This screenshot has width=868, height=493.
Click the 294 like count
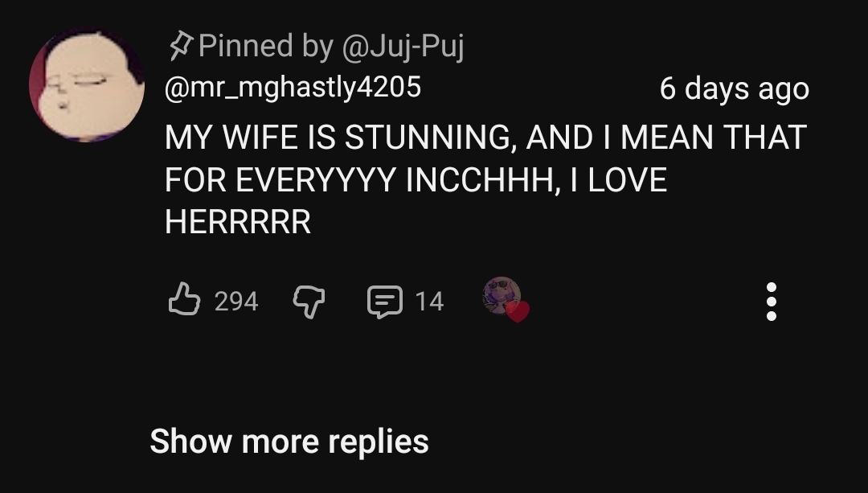pyautogui.click(x=236, y=301)
